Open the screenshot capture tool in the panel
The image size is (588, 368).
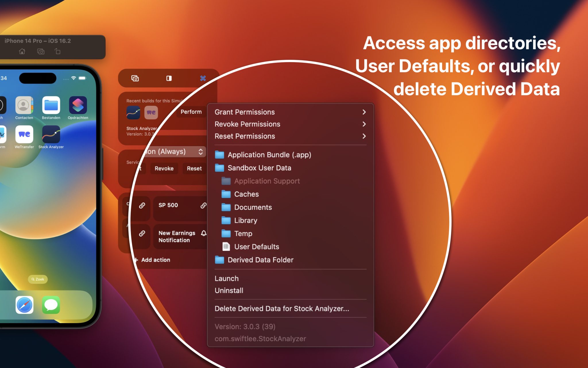click(135, 78)
